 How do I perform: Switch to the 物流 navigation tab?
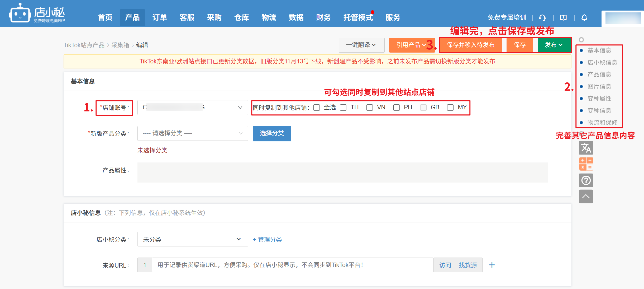(269, 17)
